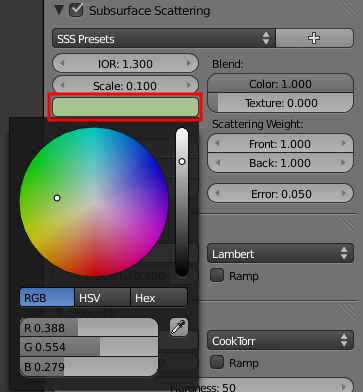This screenshot has width=363, height=392.
Task: Click the panel drag grip next to Subsurface Scattering
Action: coord(348,8)
